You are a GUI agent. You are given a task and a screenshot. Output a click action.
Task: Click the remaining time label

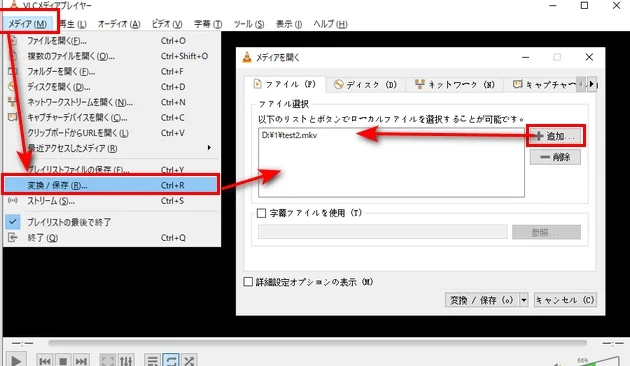[x=613, y=344]
